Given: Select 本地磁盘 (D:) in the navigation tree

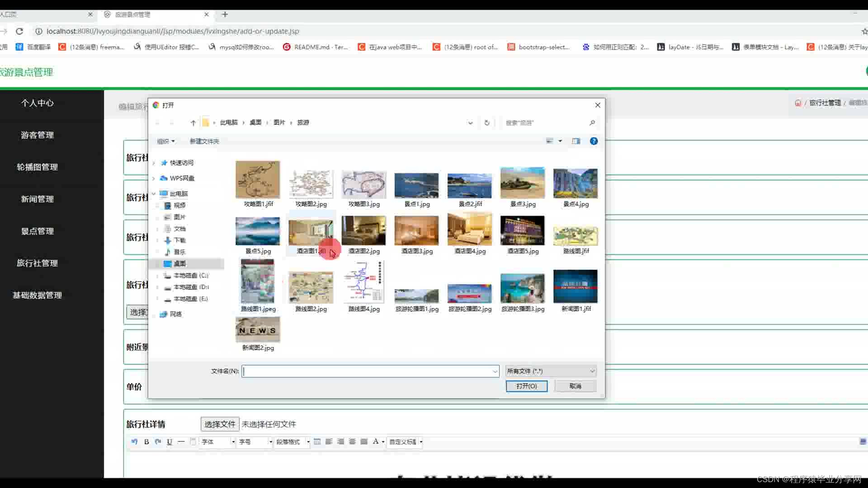Looking at the screenshot, I should (191, 287).
